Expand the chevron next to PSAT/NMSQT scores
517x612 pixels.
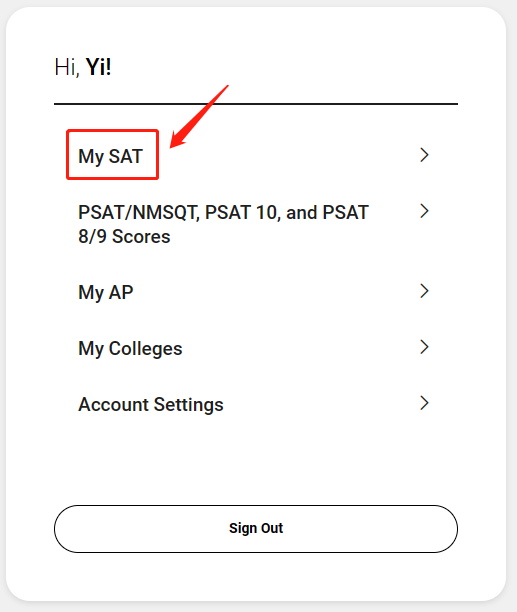tap(424, 211)
